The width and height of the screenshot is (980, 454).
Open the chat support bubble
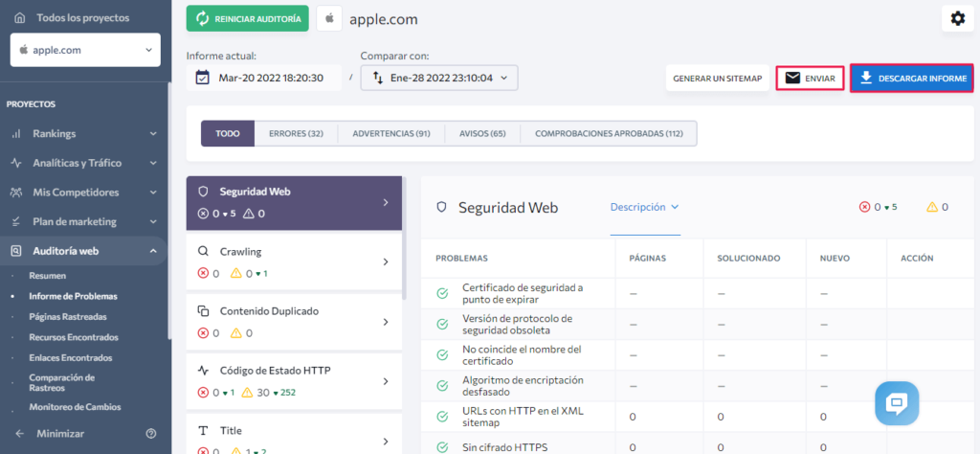tap(897, 403)
